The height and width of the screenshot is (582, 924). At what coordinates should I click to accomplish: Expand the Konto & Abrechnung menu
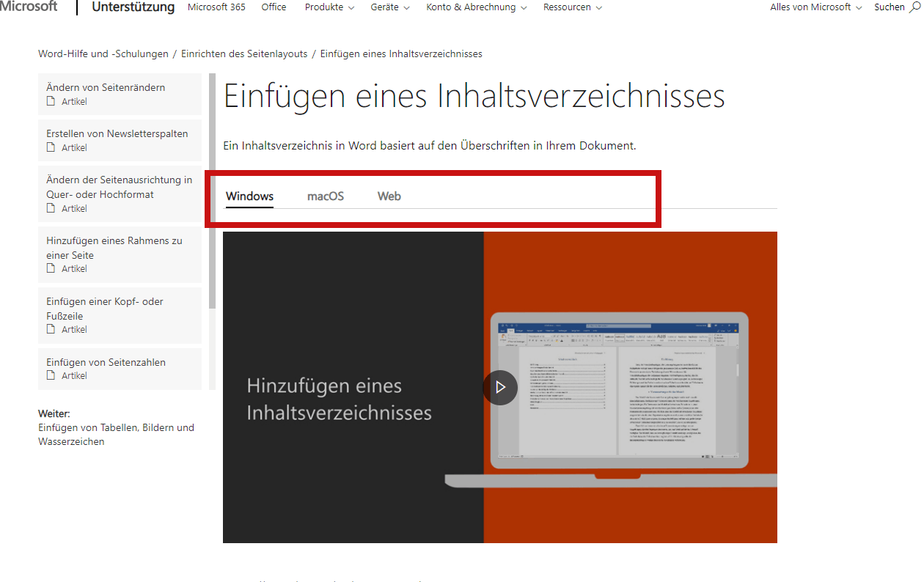(476, 7)
